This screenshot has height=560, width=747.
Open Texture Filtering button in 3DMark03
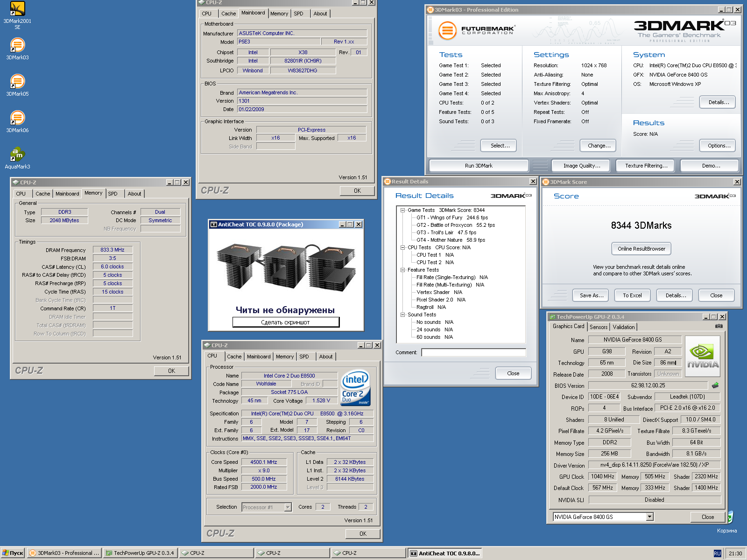646,166
